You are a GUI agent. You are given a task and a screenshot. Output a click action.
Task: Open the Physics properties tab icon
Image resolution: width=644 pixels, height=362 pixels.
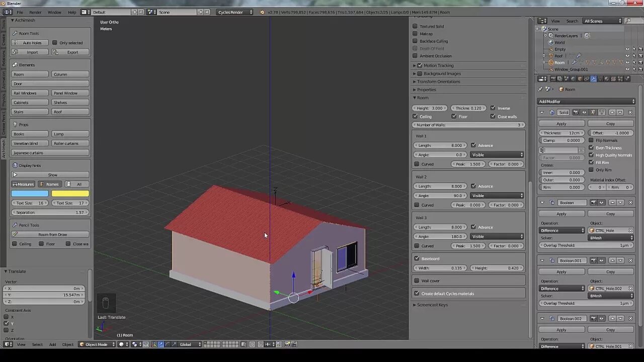tap(627, 79)
